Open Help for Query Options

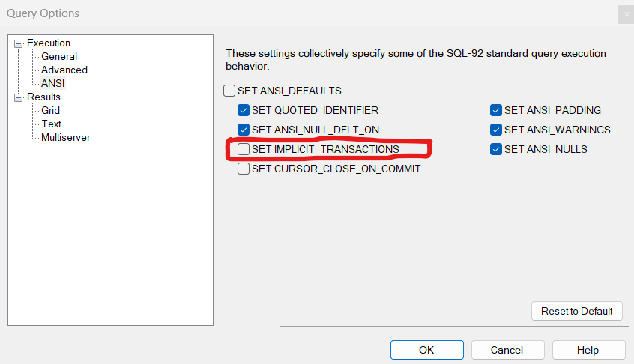[588, 350]
